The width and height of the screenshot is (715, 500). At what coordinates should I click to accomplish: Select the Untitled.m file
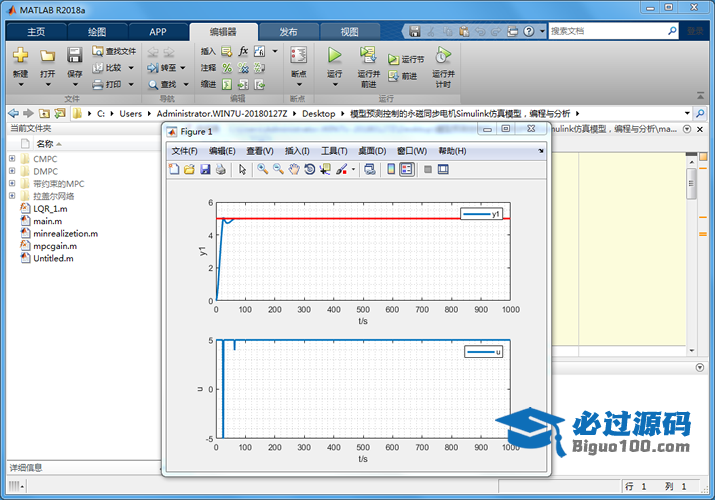pos(53,258)
